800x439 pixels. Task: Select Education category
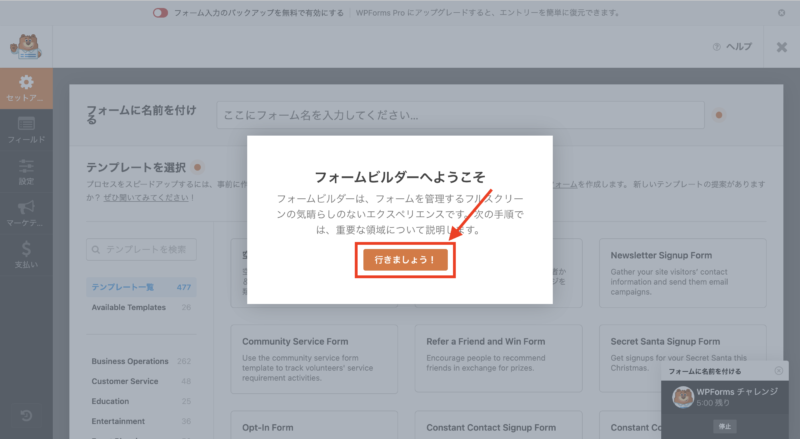(x=141, y=401)
